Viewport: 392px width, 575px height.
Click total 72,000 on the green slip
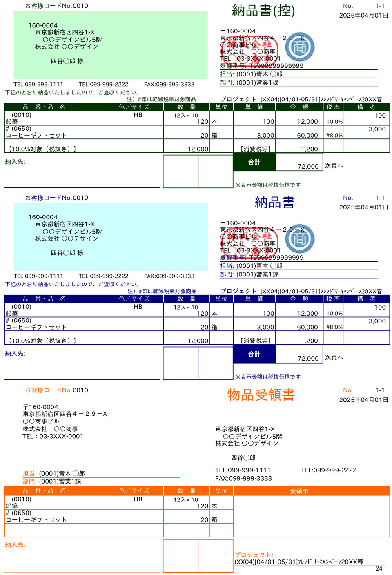click(x=308, y=166)
